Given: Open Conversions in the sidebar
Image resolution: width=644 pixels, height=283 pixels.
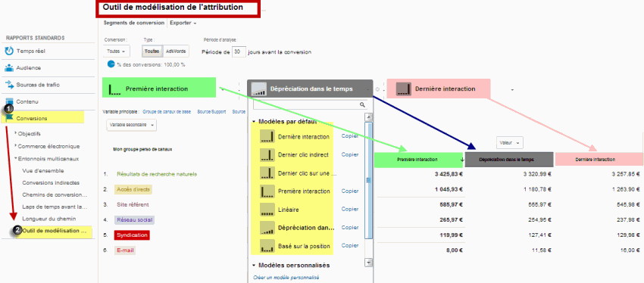Looking at the screenshot, I should (x=31, y=118).
